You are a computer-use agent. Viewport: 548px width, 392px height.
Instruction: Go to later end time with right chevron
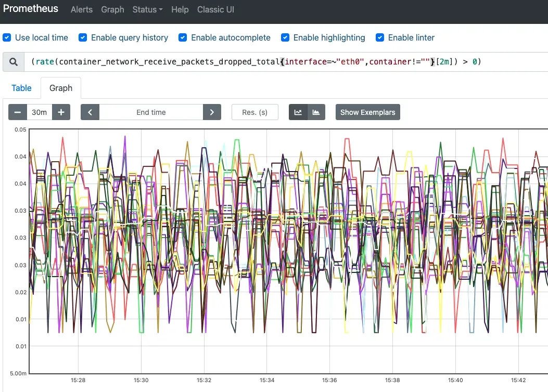212,112
